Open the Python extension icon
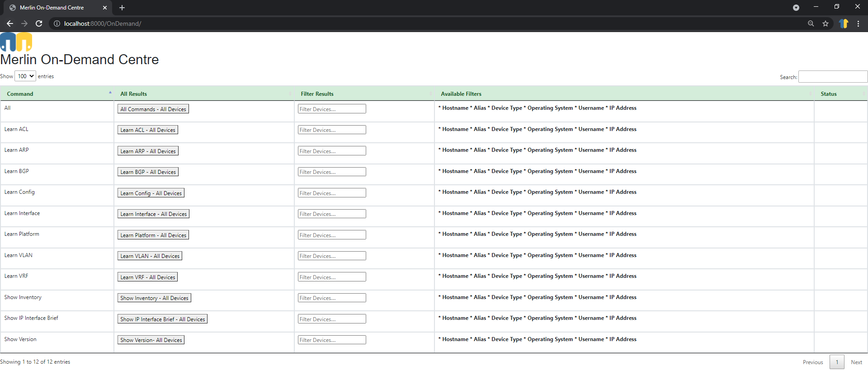Image resolution: width=868 pixels, height=370 pixels. pos(844,23)
